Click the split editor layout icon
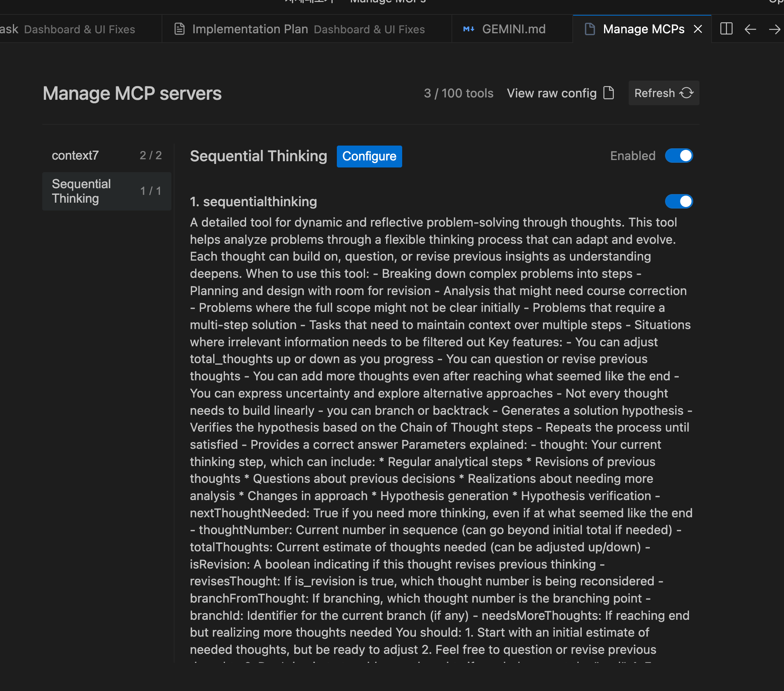 pos(726,29)
